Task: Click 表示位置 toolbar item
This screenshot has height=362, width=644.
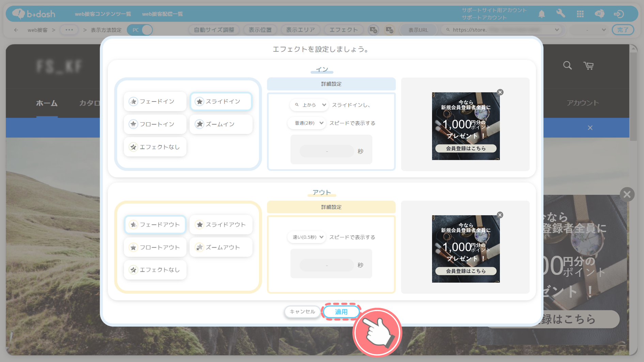Action: (260, 30)
